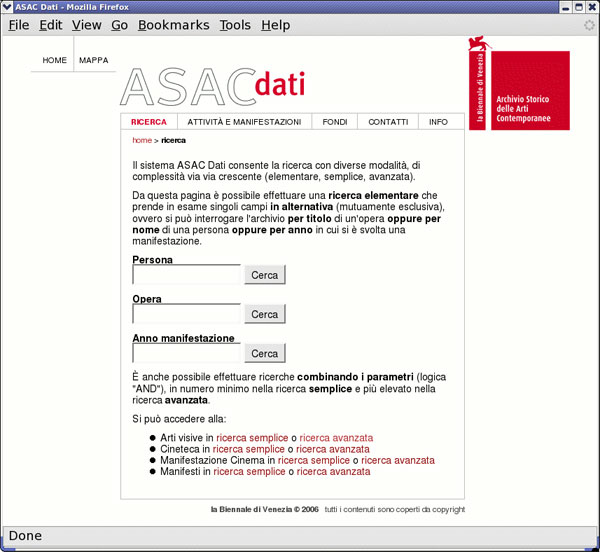Click the Firefox activity throbber icon
The height and width of the screenshot is (552, 600).
(x=589, y=25)
